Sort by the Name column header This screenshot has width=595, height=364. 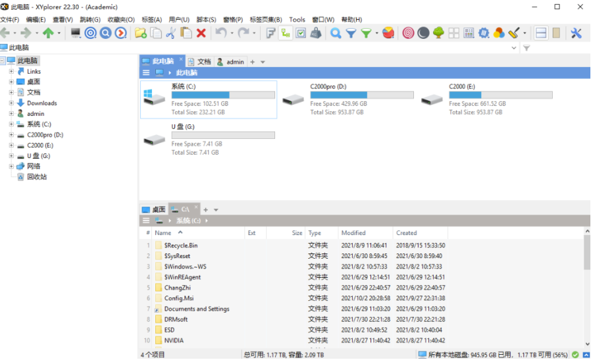click(x=199, y=233)
